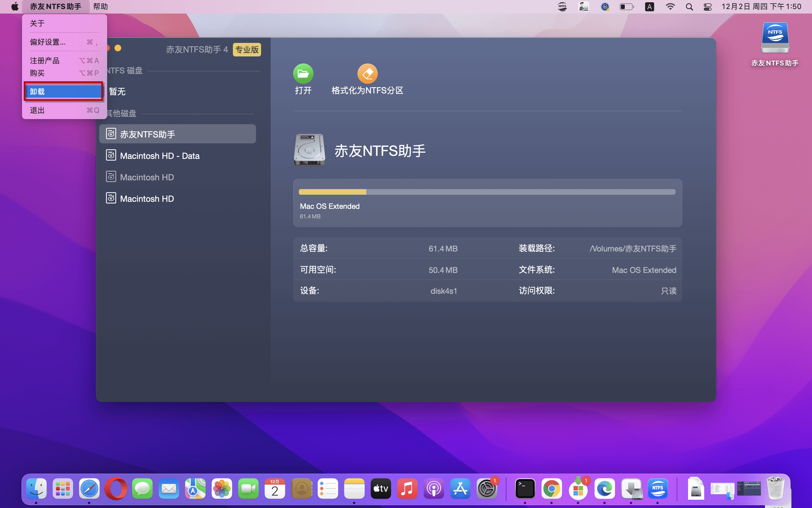Viewport: 812px width, 508px height.
Task: Select the greyed Macintosh HD disk entry
Action: click(x=178, y=177)
